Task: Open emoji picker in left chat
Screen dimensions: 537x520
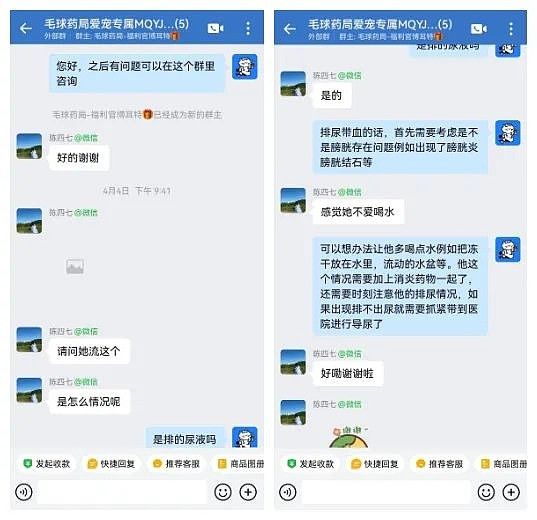Action: pos(223,492)
